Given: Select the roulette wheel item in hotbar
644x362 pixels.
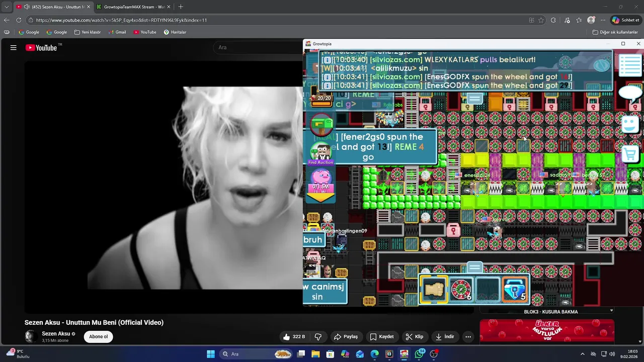Looking at the screenshot, I should (461, 290).
